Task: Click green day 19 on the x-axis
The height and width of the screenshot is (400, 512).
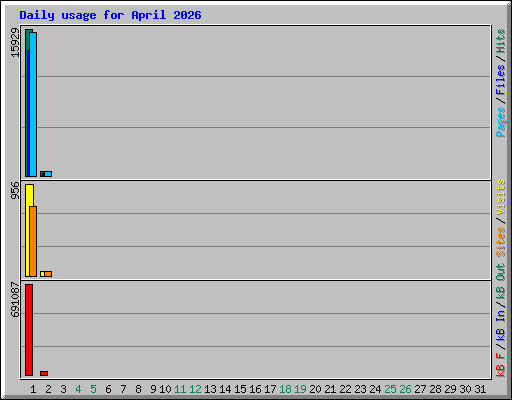Action: (300, 389)
